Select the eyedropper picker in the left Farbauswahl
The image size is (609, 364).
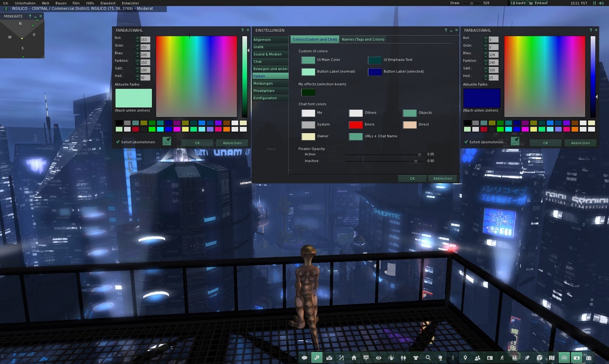coord(166,141)
